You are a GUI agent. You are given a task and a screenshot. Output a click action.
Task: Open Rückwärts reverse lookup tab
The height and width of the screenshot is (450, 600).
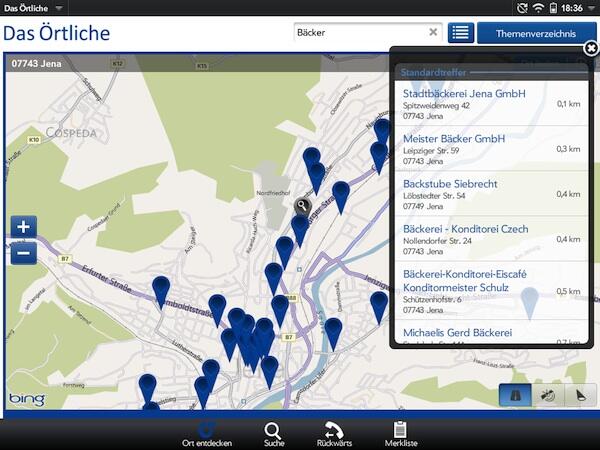[x=334, y=434]
